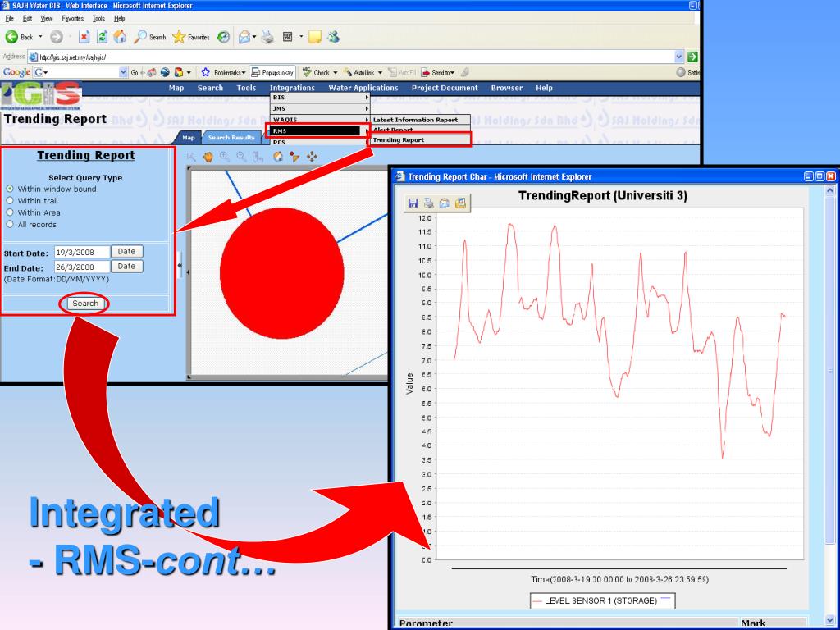
Task: Save the chart using the floppy disk icon
Action: click(x=413, y=203)
